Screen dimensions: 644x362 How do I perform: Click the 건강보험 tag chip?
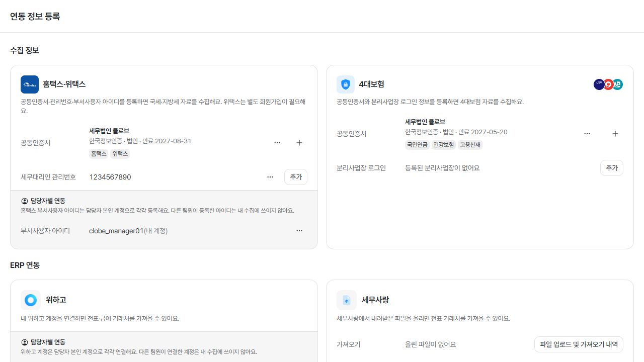(444, 145)
